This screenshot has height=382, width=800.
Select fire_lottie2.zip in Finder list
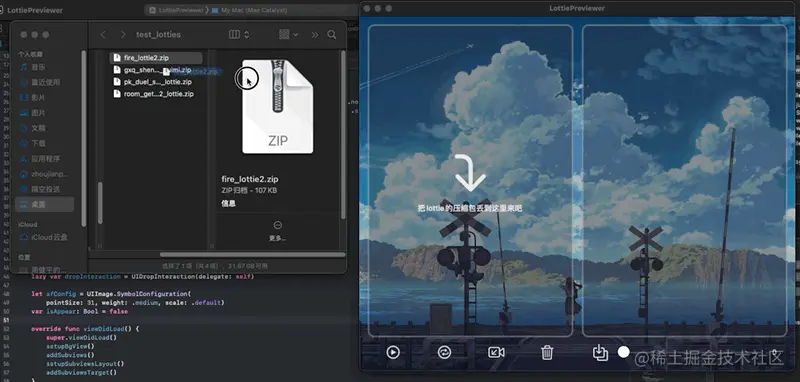tap(156, 58)
